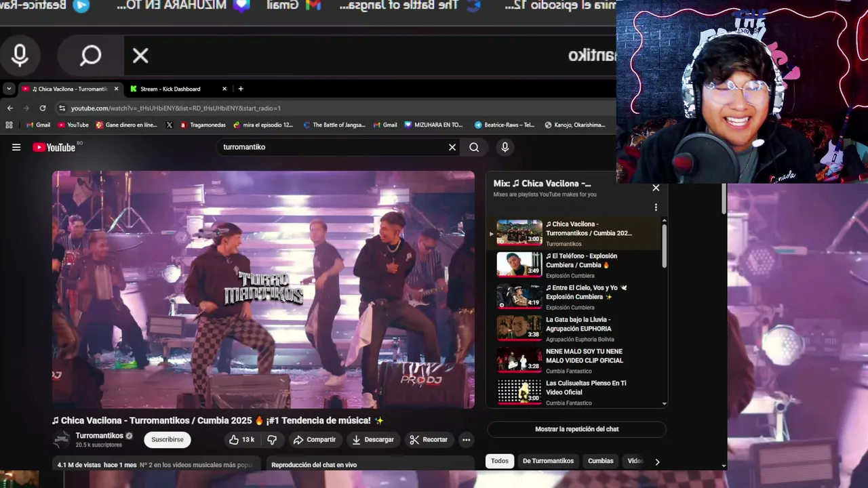868x488 pixels.
Task: Share the video with Compartir
Action: (314, 439)
